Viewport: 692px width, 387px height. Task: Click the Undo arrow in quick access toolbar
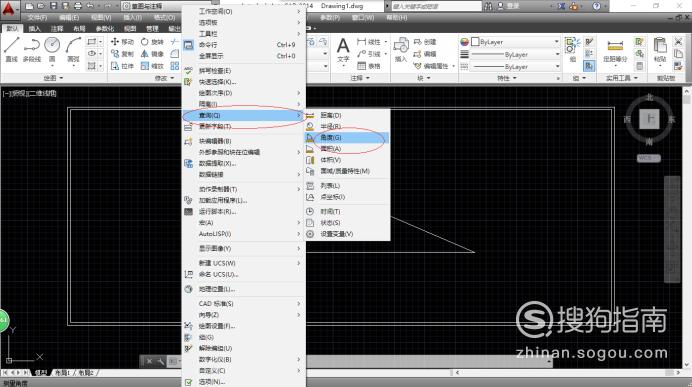tap(90, 6)
